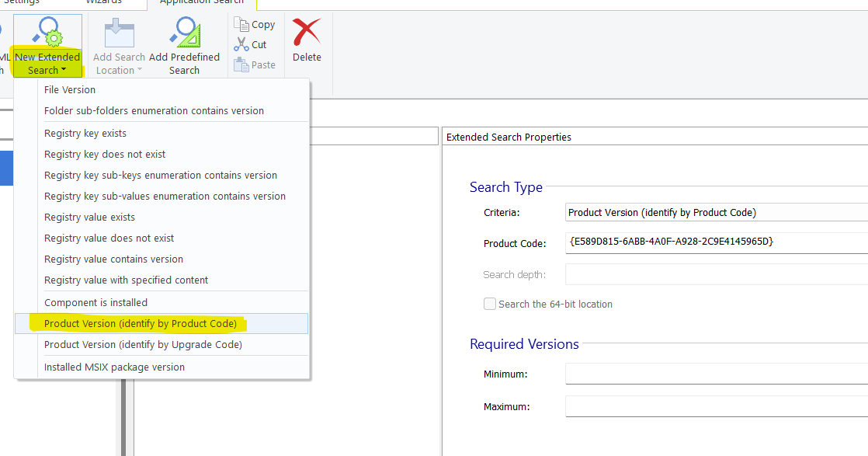Enable Search the 64-bit location checkbox
Screen dimensions: 868x456
tap(490, 304)
